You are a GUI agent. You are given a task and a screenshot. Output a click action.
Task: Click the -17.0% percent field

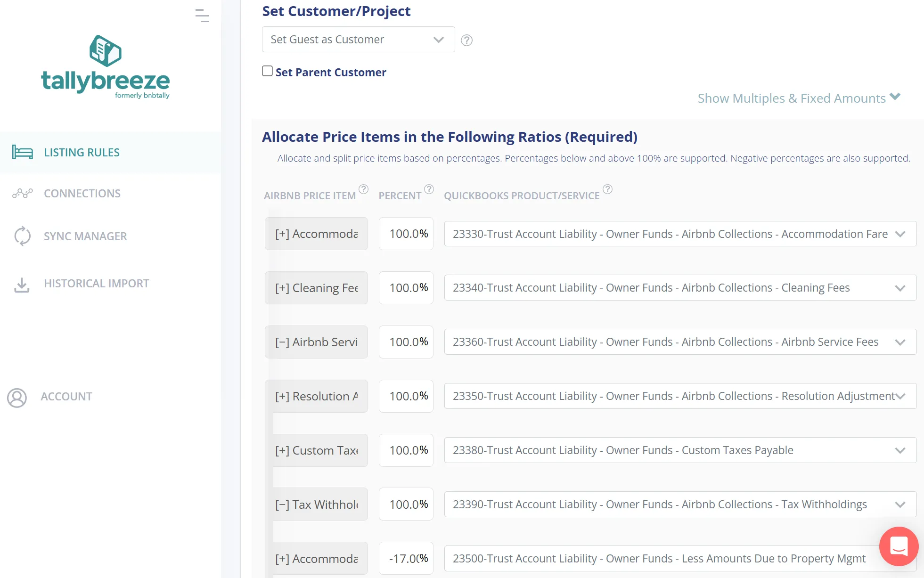pyautogui.click(x=406, y=559)
